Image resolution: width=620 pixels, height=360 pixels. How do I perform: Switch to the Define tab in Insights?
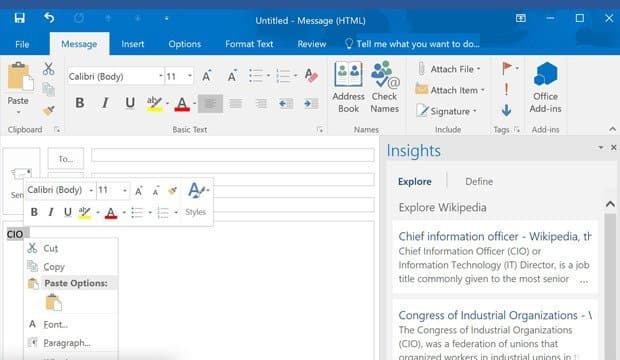pos(479,182)
